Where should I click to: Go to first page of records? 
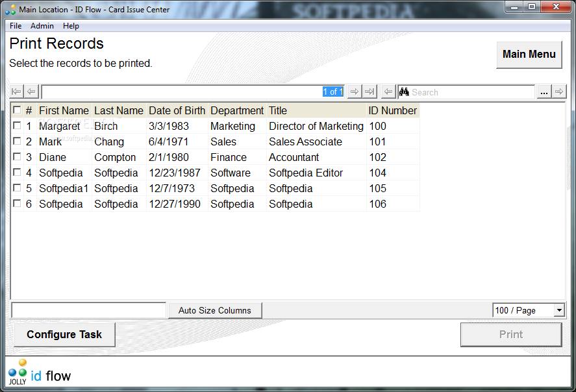pos(16,92)
